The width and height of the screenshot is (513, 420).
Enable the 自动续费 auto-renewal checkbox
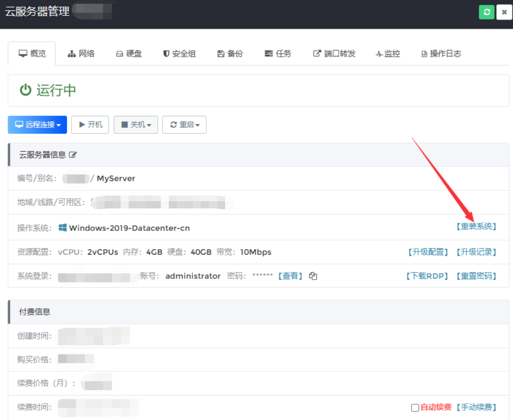point(415,408)
